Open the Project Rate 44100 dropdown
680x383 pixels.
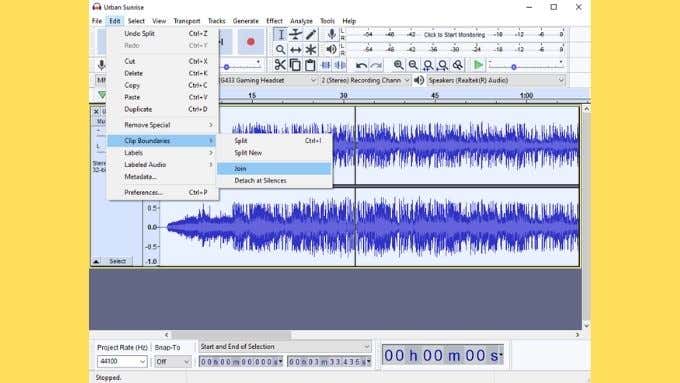(142, 361)
